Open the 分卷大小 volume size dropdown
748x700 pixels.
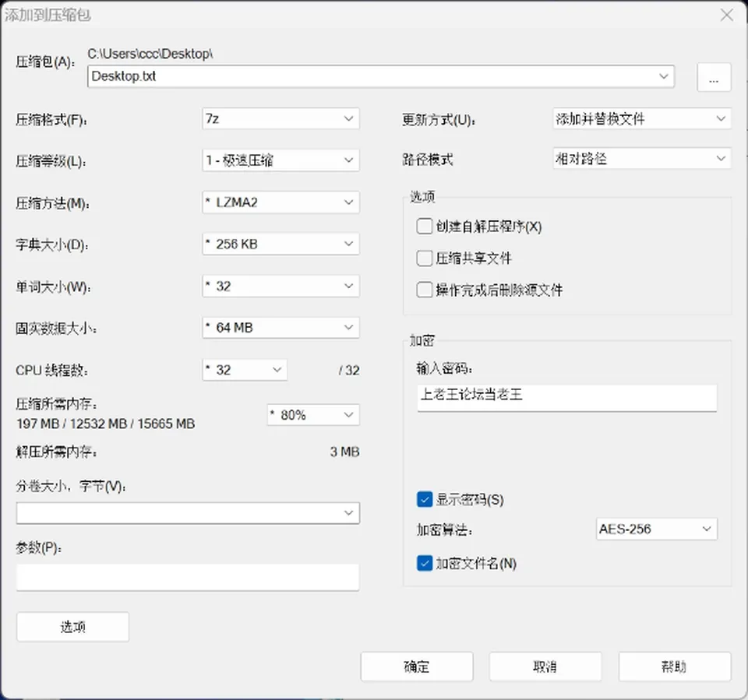coord(188,513)
